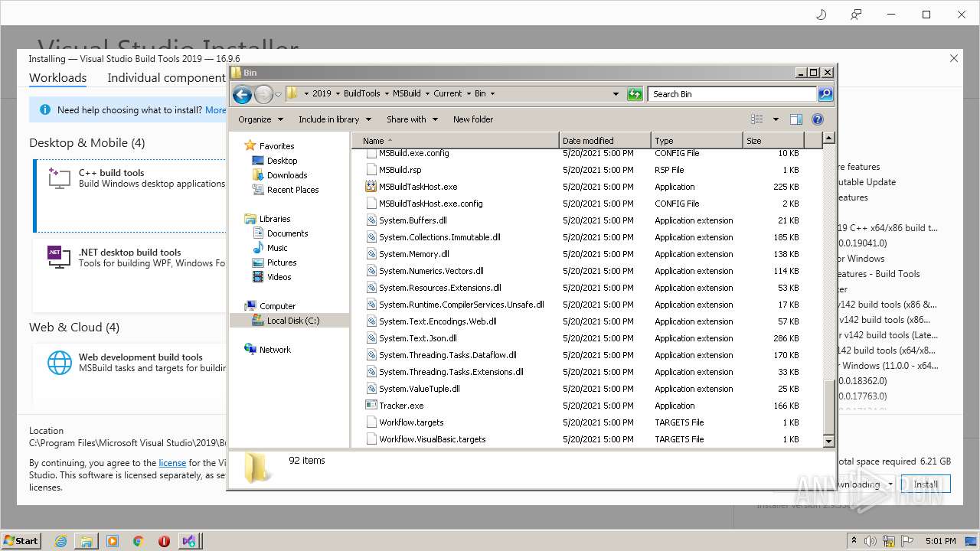
Task: Open the Share with dropdown
Action: point(412,119)
